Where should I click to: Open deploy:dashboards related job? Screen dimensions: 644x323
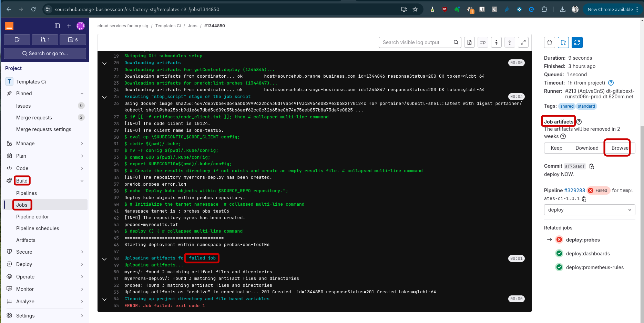click(x=588, y=254)
